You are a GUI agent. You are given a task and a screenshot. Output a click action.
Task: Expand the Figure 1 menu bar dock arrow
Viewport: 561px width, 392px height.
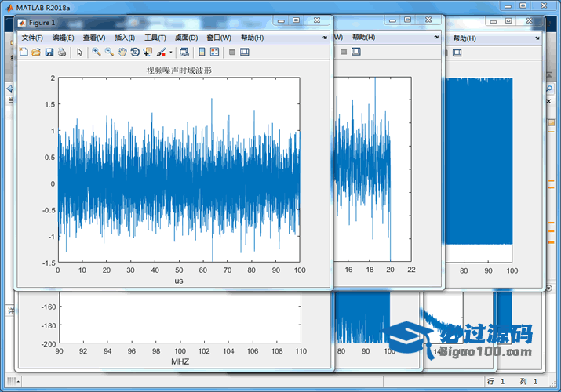325,37
